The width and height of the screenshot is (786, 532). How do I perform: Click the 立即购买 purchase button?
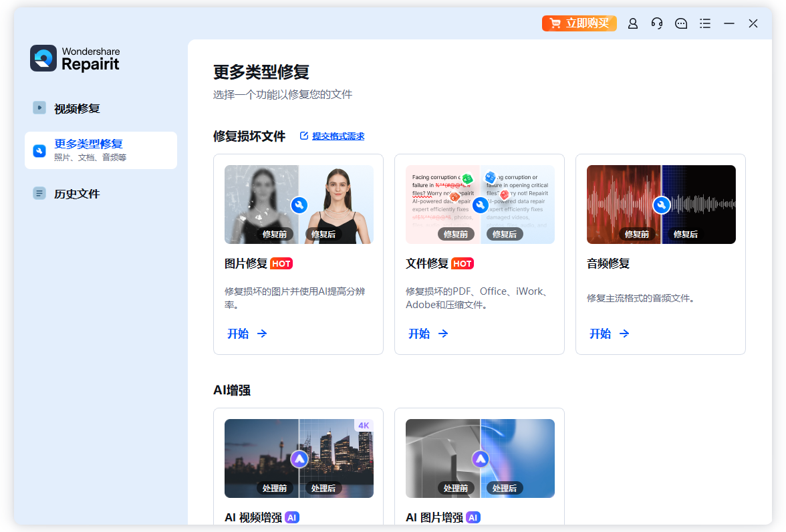pos(579,23)
